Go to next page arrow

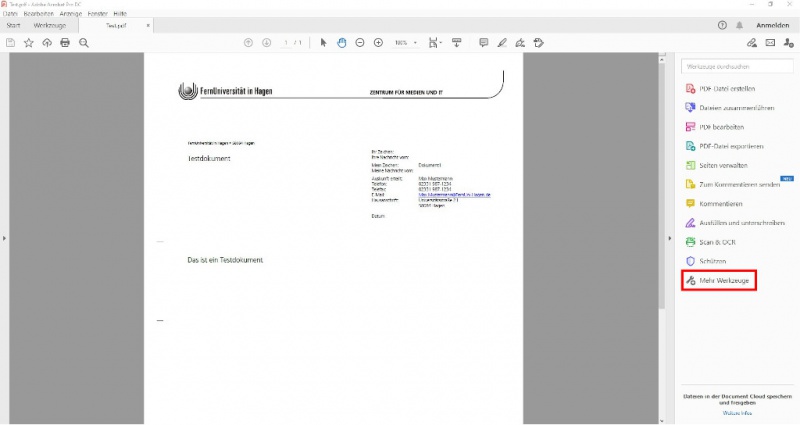tap(266, 43)
